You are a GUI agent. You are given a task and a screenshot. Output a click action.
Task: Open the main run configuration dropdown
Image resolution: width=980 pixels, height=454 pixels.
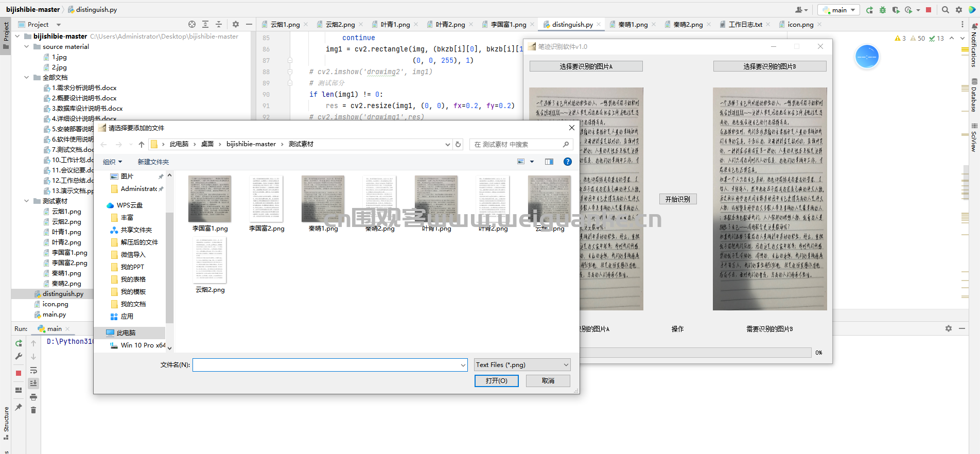coord(840,10)
